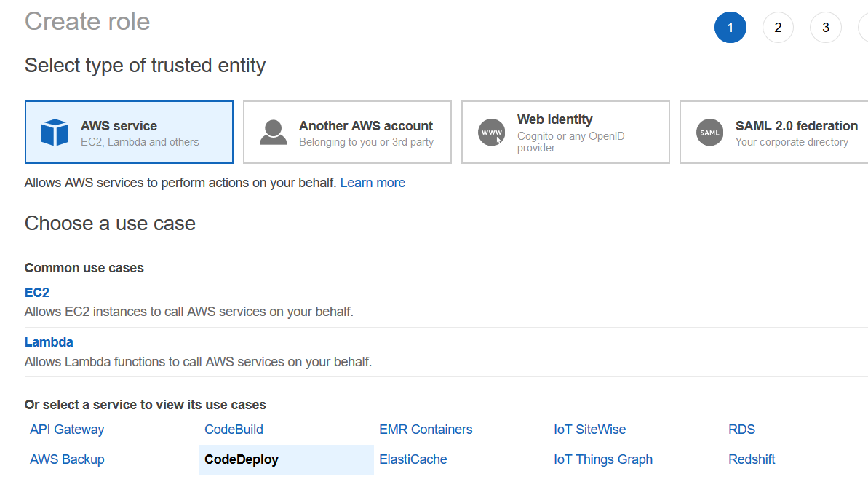Choose Web identity as trusted entity

565,133
